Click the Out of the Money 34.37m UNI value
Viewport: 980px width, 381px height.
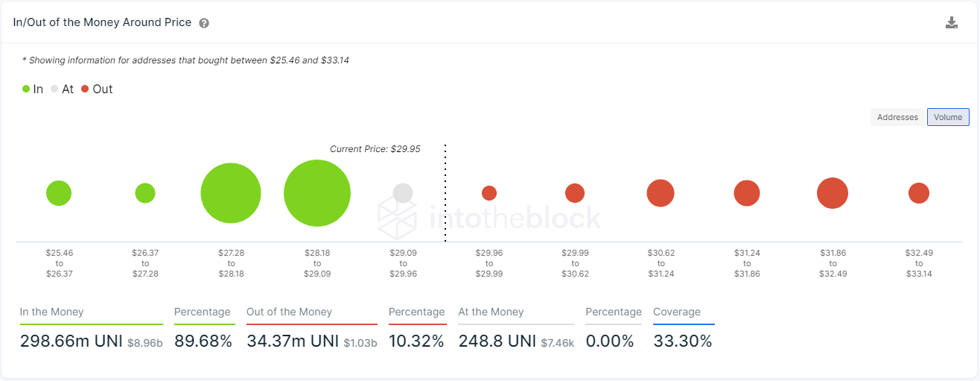click(292, 341)
